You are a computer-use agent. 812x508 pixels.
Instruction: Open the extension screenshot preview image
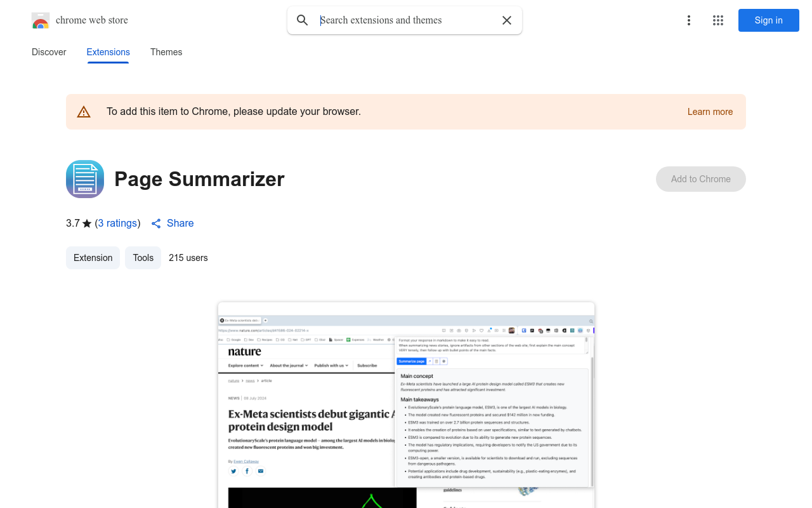[406, 405]
